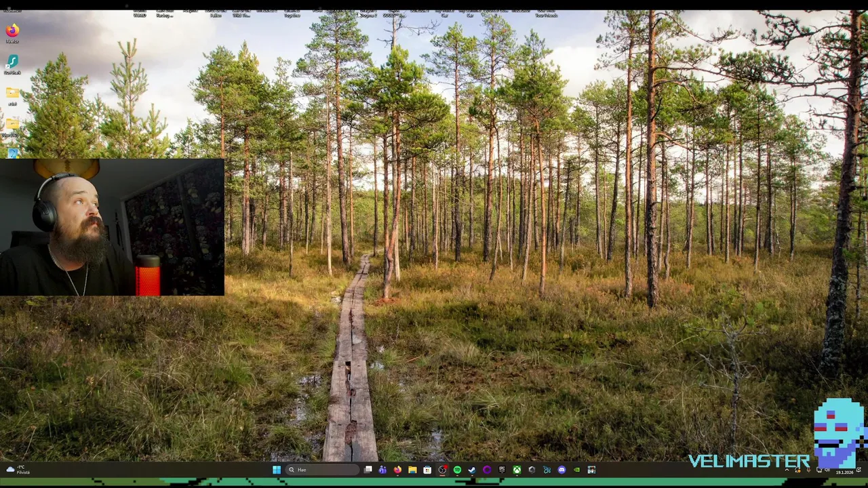The width and height of the screenshot is (868, 488).
Task: Open the date 19.1.2026 calendar flyout
Action: click(x=844, y=472)
